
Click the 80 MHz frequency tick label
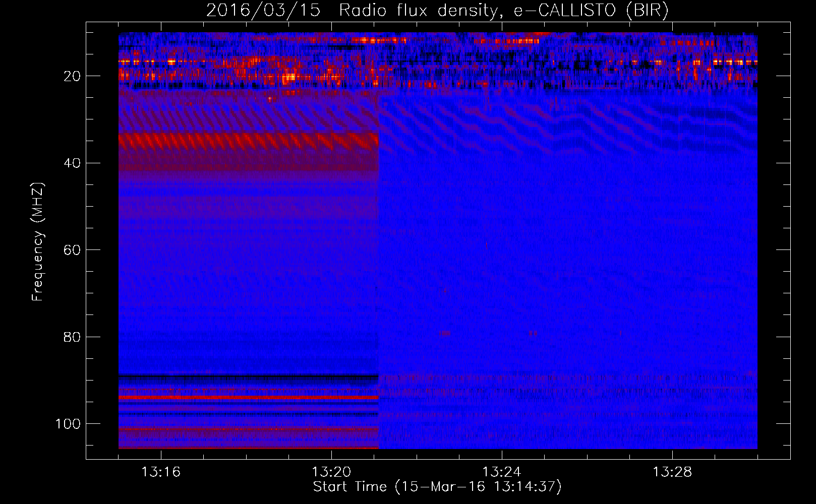pyautogui.click(x=72, y=337)
